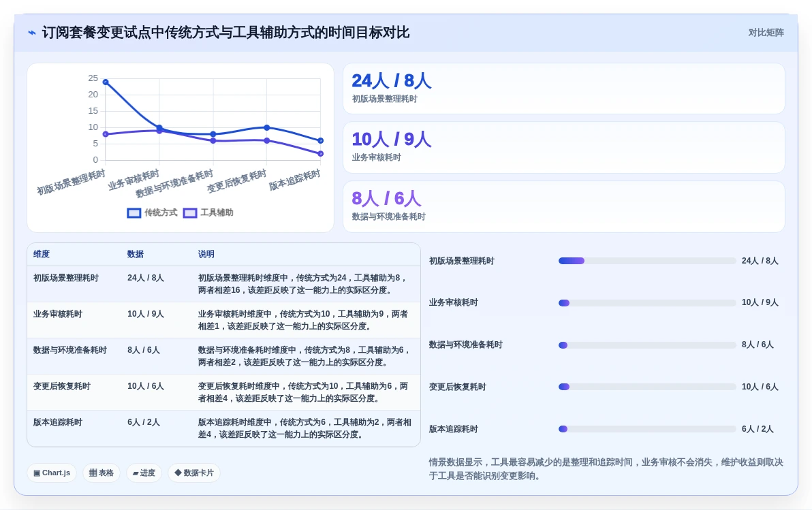Click the 说明 table column header
The height and width of the screenshot is (510, 812).
206,254
